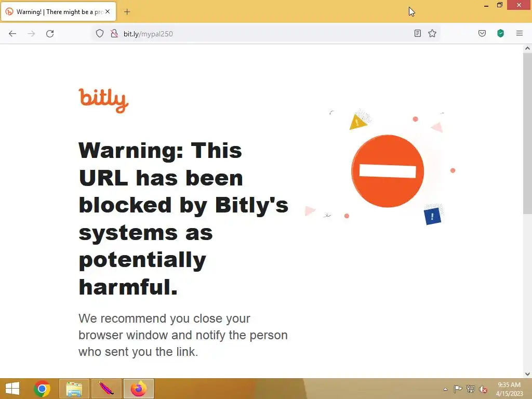Click the insecure connection padlock icon
This screenshot has height=399, width=532.
tap(114, 33)
